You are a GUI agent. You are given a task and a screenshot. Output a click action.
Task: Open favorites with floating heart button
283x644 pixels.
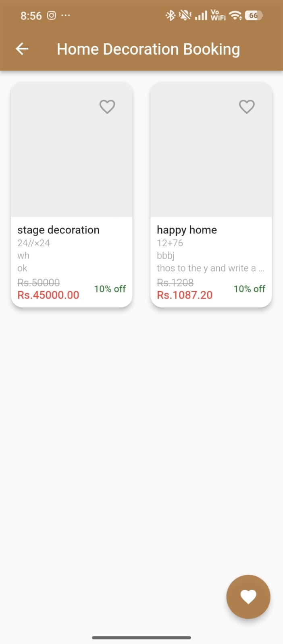pos(248,597)
